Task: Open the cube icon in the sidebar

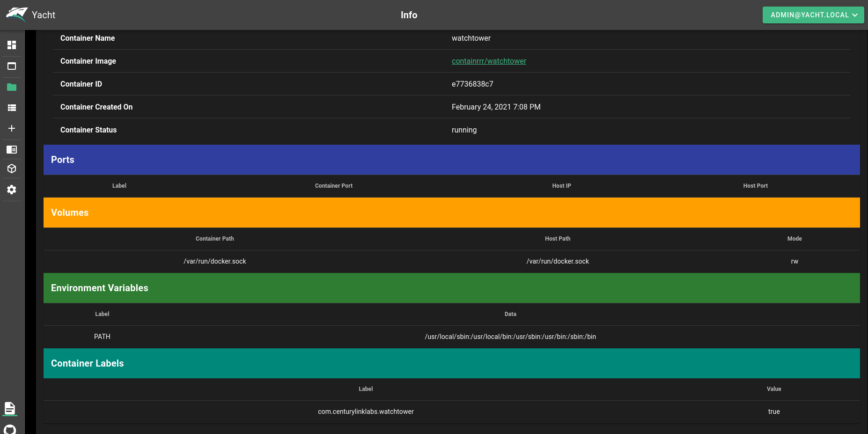Action: coord(12,169)
